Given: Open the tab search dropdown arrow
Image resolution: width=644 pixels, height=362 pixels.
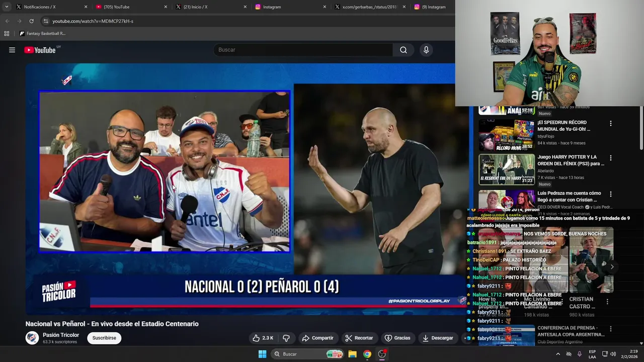Looking at the screenshot, I should pyautogui.click(x=7, y=7).
